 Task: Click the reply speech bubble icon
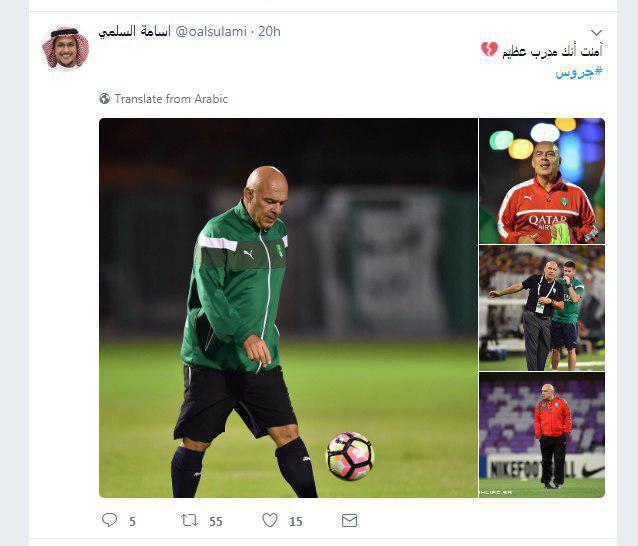point(109,520)
